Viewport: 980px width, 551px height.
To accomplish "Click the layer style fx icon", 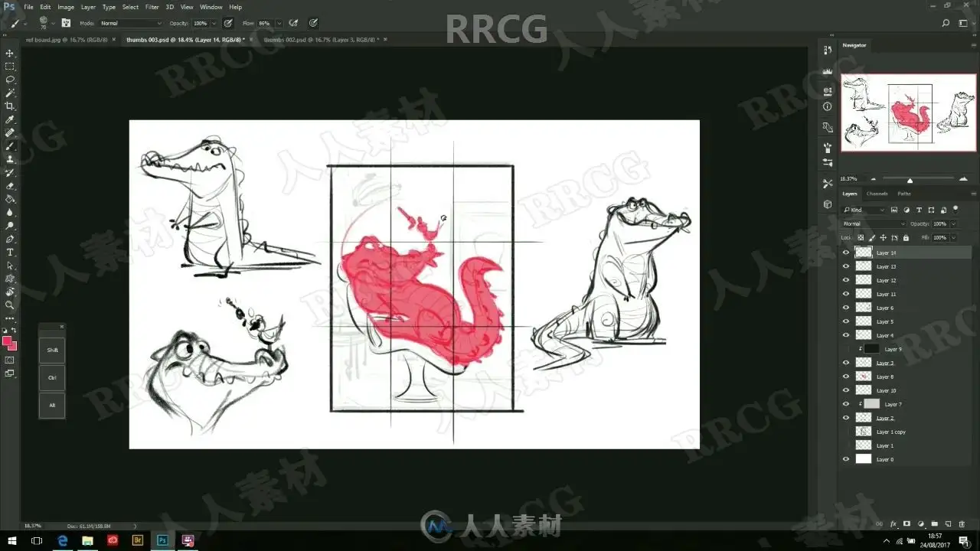I will click(894, 524).
